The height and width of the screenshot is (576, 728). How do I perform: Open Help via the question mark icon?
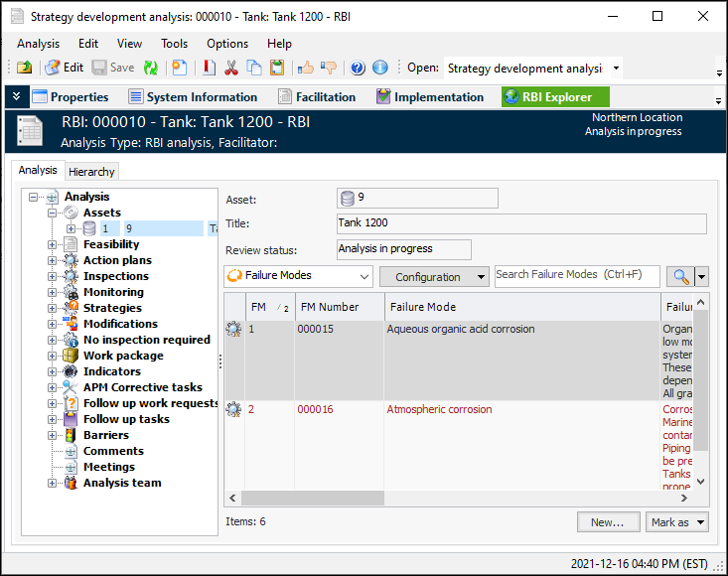point(358,68)
